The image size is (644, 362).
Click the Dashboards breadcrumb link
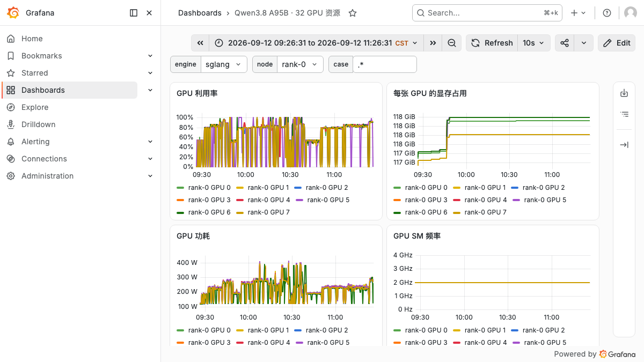200,13
